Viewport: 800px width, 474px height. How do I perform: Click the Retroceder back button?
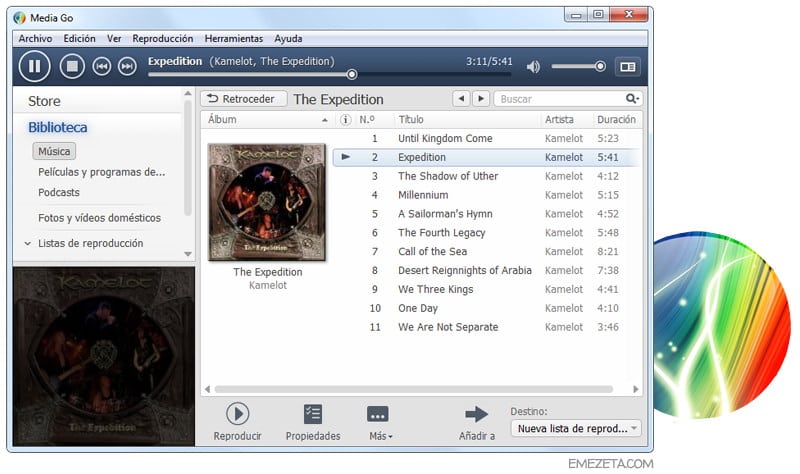pyautogui.click(x=244, y=99)
